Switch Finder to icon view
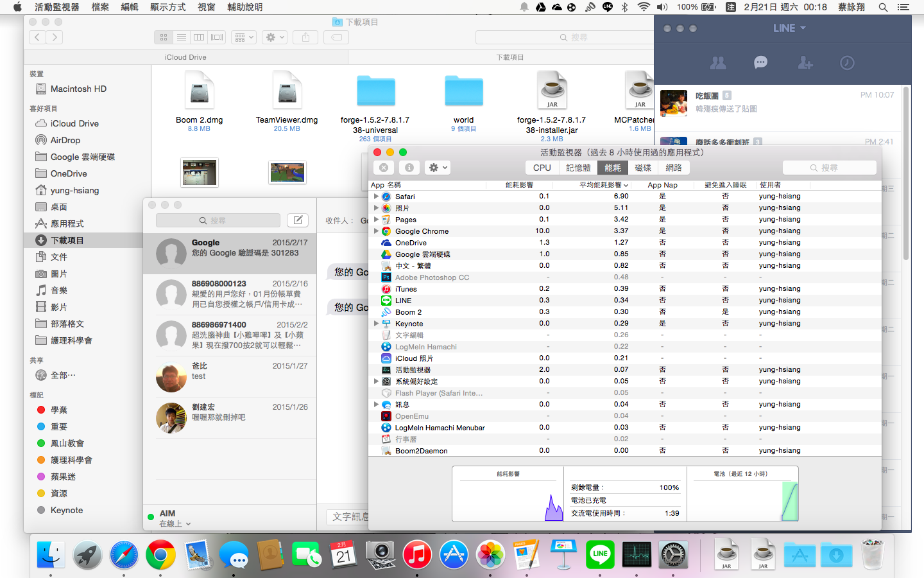924x578 pixels. click(x=164, y=37)
